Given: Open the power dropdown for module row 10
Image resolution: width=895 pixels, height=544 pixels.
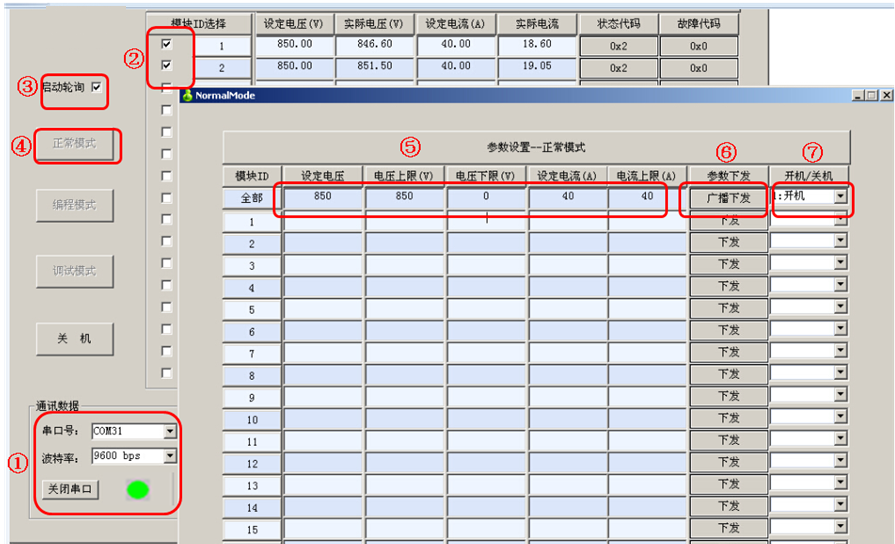Looking at the screenshot, I should coord(840,417).
